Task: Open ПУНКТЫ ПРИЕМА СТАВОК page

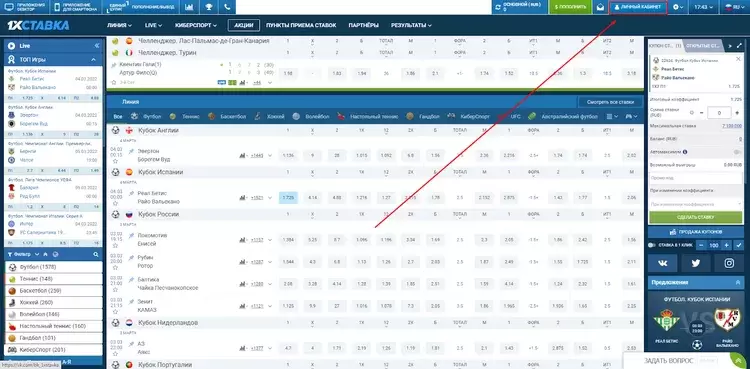Action: click(x=301, y=25)
